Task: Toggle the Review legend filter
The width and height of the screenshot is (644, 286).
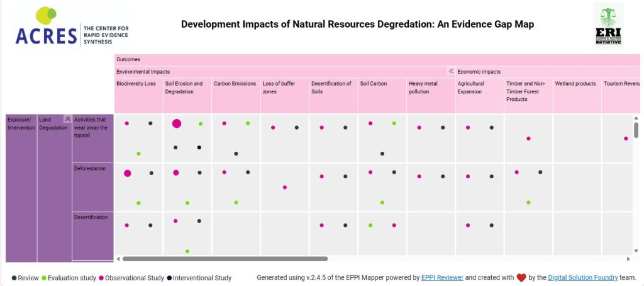Action: pos(25,278)
